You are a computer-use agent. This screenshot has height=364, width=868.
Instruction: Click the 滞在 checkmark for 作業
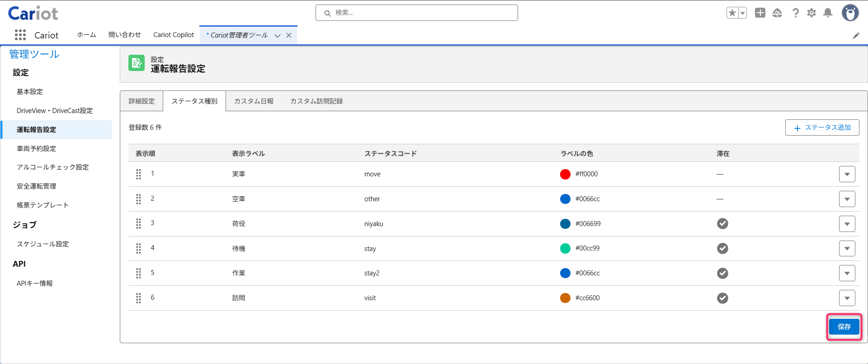[722, 273]
